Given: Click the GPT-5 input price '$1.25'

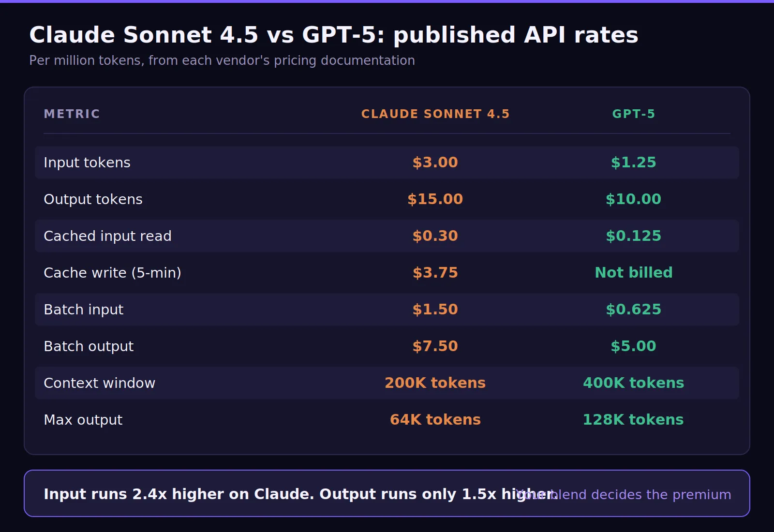Looking at the screenshot, I should point(634,163).
